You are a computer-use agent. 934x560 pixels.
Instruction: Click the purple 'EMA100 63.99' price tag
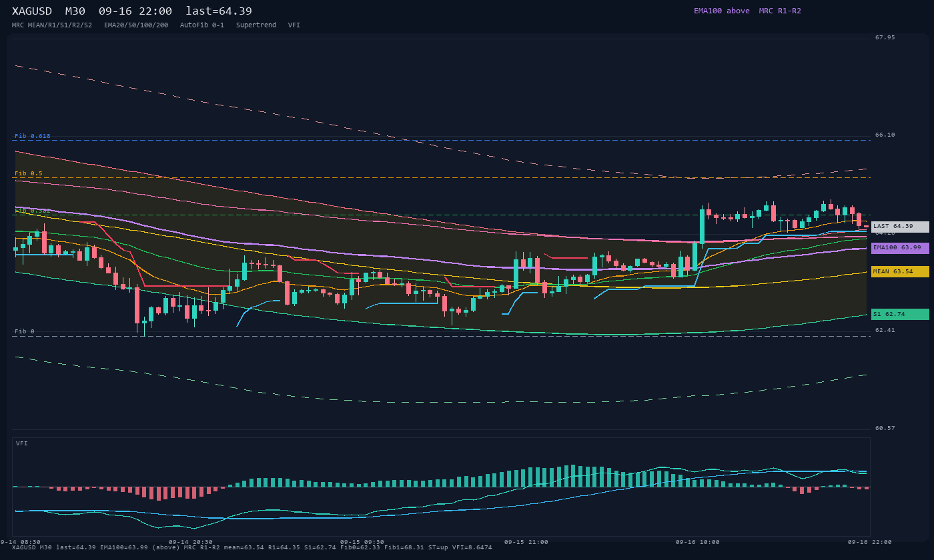900,248
